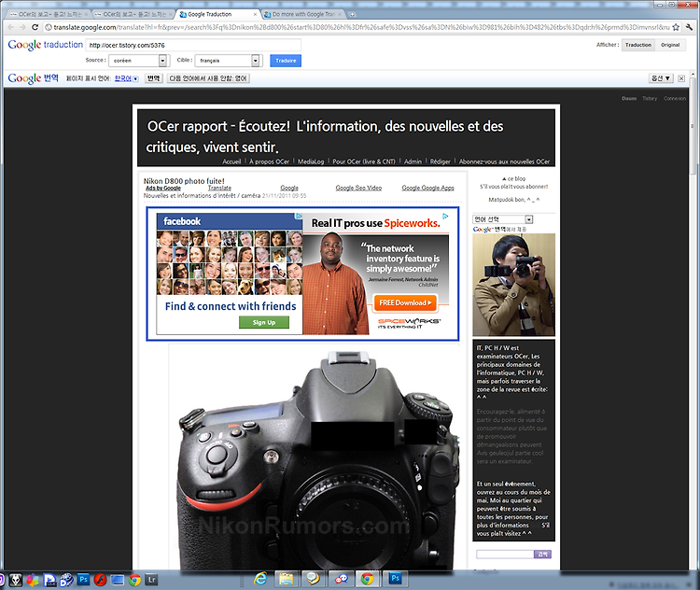Image resolution: width=700 pixels, height=590 pixels.
Task: Reload the page with refresh icon
Action: coord(35,27)
